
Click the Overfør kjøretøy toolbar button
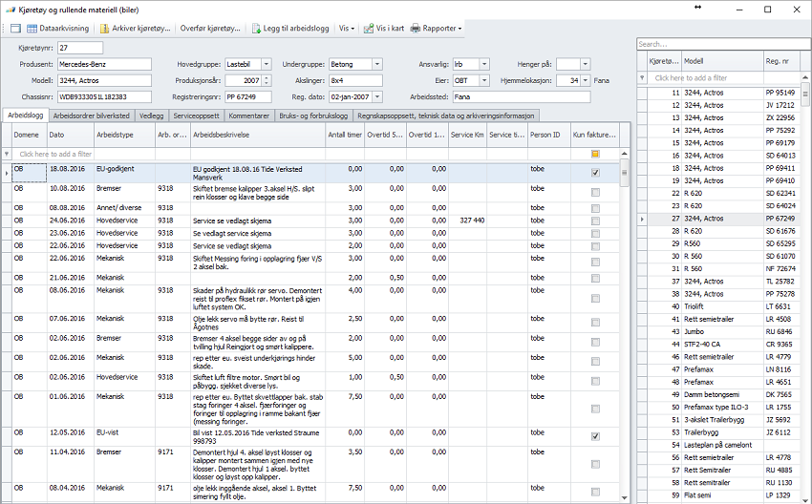209,29
